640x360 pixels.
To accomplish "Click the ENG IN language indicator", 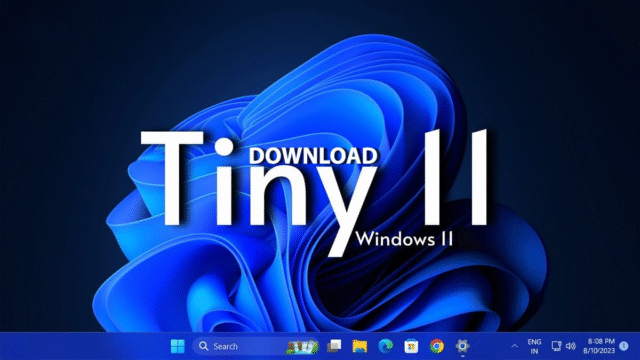I will 534,346.
